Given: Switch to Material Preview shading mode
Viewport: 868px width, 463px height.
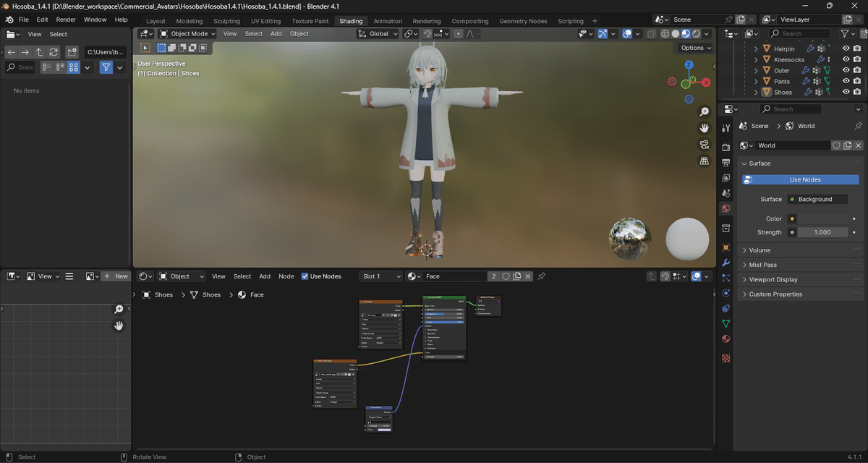Looking at the screenshot, I should coord(686,33).
